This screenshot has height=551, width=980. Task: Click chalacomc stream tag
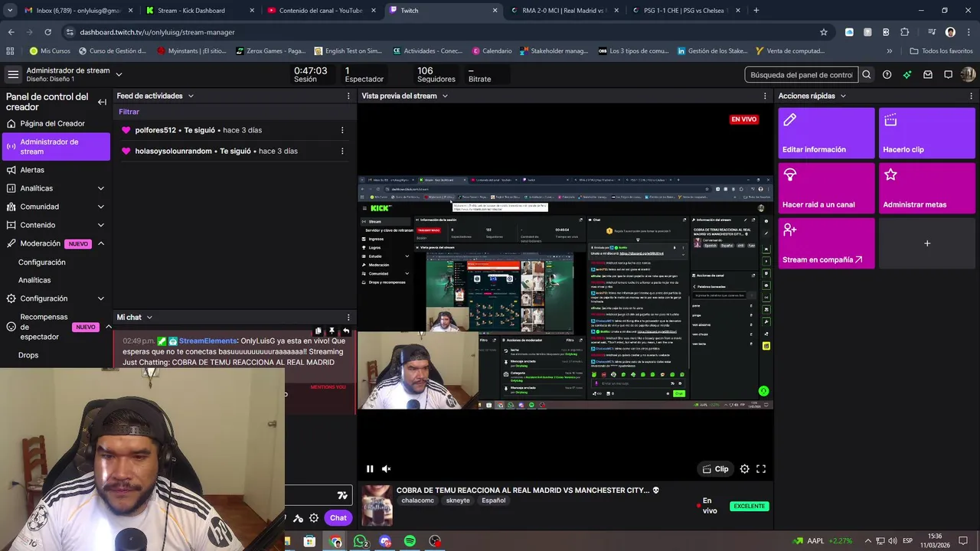418,500
